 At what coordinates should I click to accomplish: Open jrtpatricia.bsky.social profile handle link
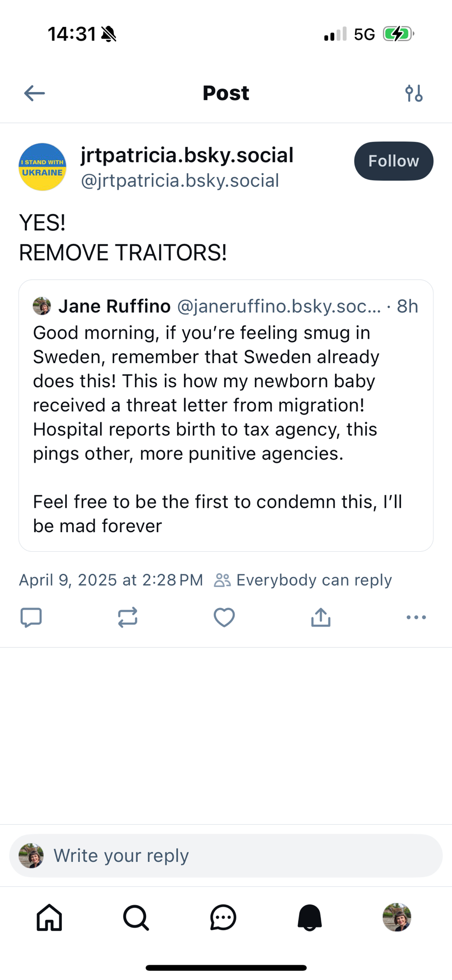coord(180,181)
